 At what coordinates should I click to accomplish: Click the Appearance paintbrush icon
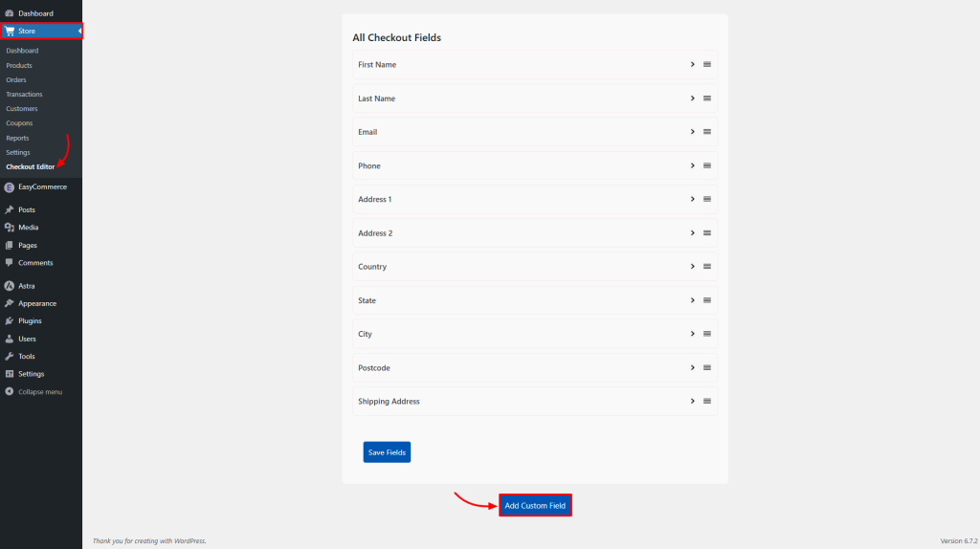[10, 303]
